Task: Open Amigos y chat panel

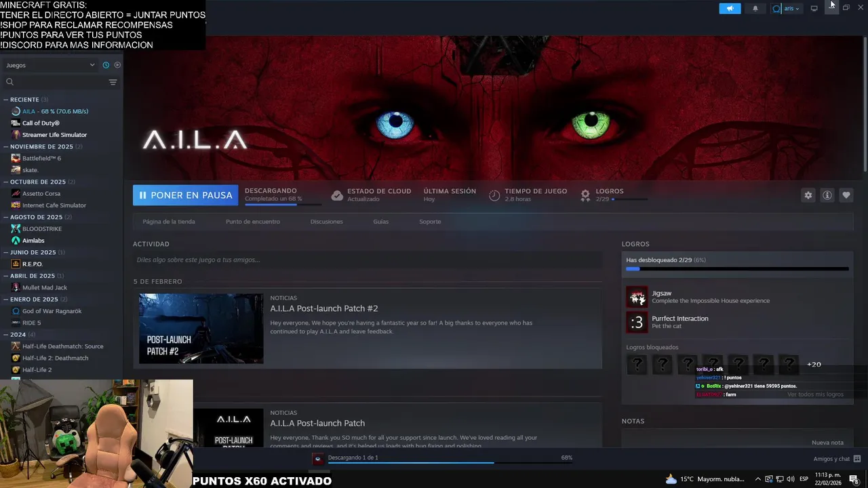Action: pos(837,459)
